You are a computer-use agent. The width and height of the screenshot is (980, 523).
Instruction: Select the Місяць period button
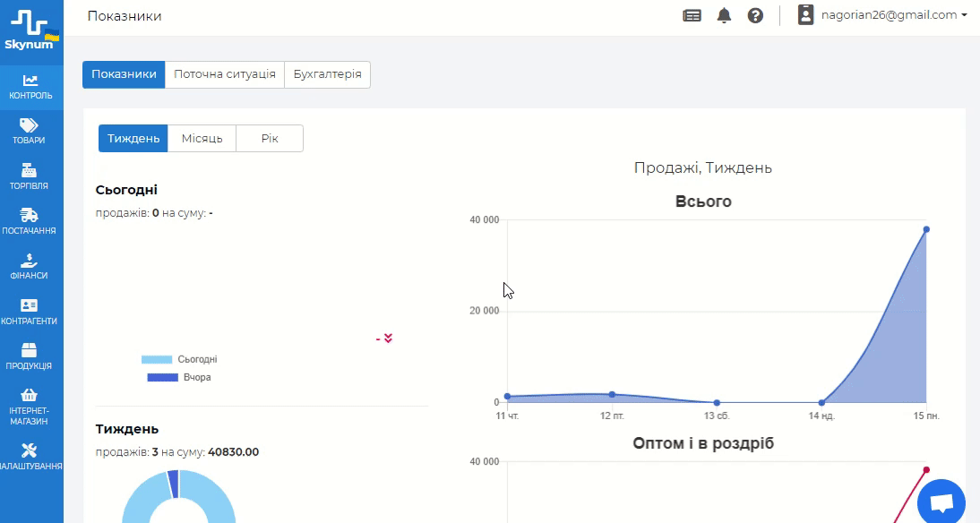[202, 138]
